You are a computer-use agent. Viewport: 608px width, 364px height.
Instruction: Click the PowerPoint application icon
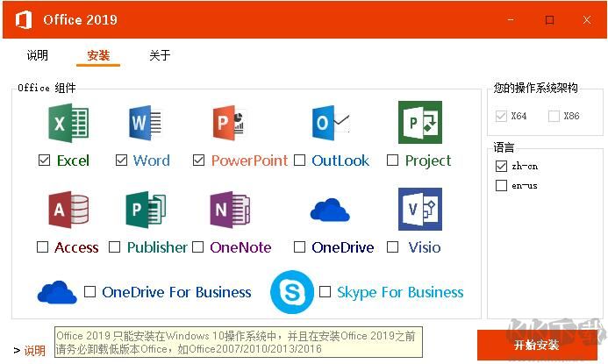coord(229,123)
